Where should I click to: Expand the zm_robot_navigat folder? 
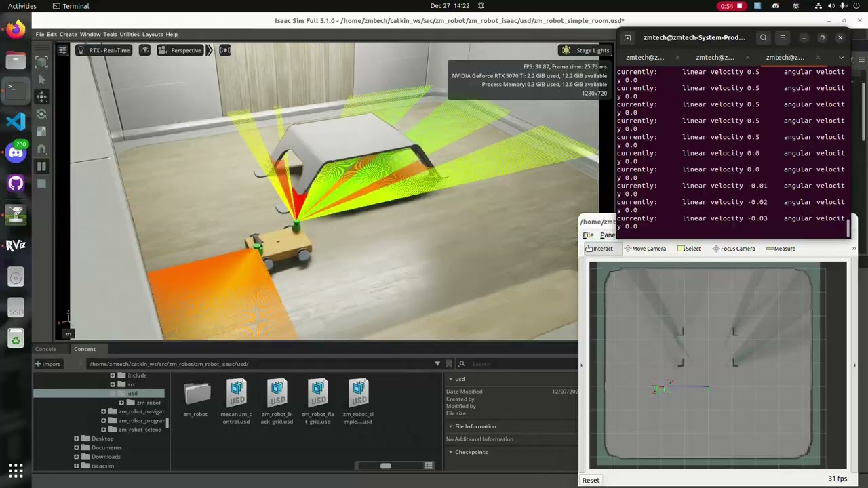(x=104, y=411)
